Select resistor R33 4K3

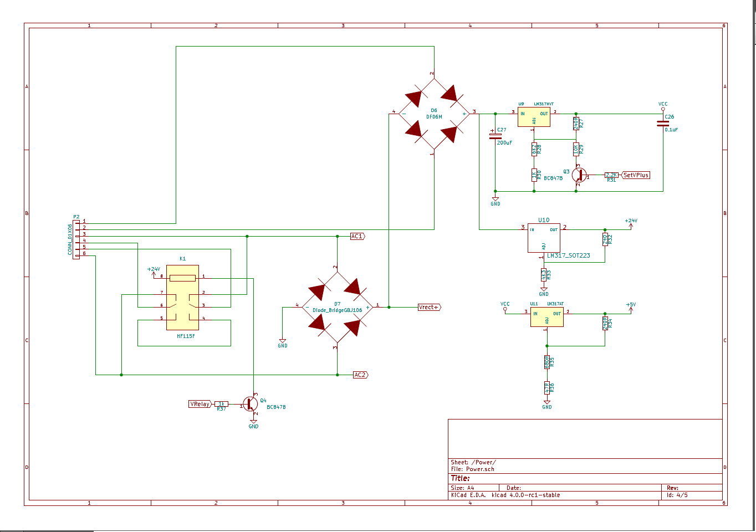(x=544, y=274)
